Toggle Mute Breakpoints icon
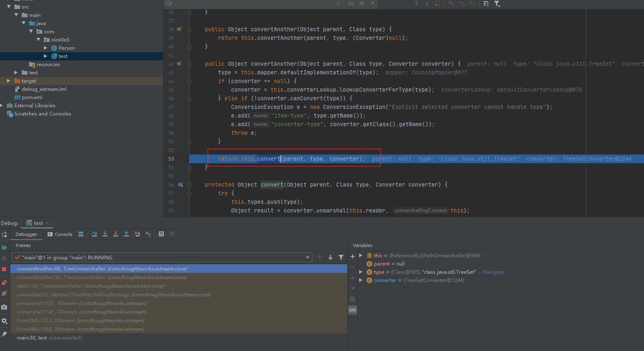 pyautogui.click(x=4, y=293)
